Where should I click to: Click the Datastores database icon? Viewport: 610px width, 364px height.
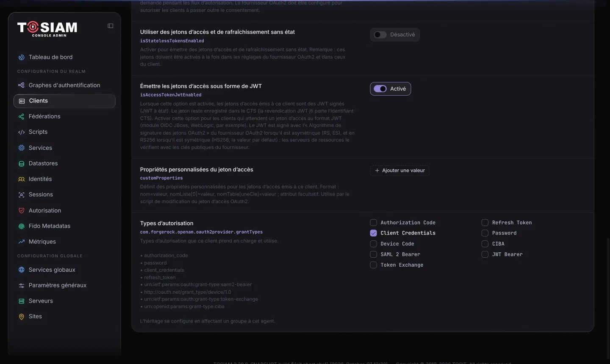click(x=22, y=163)
